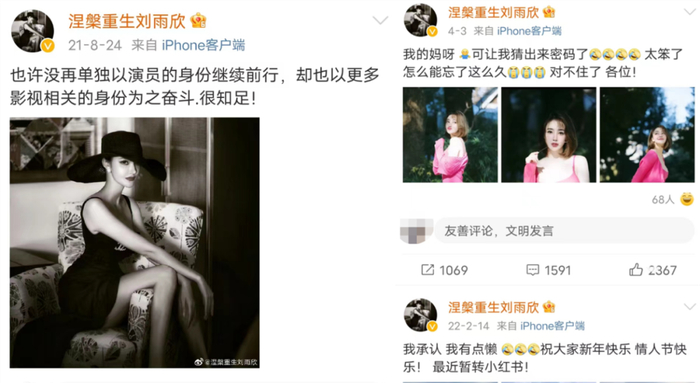Open middle pink outfit photo thumbnail
Image resolution: width=700 pixels, height=383 pixels.
(549, 135)
